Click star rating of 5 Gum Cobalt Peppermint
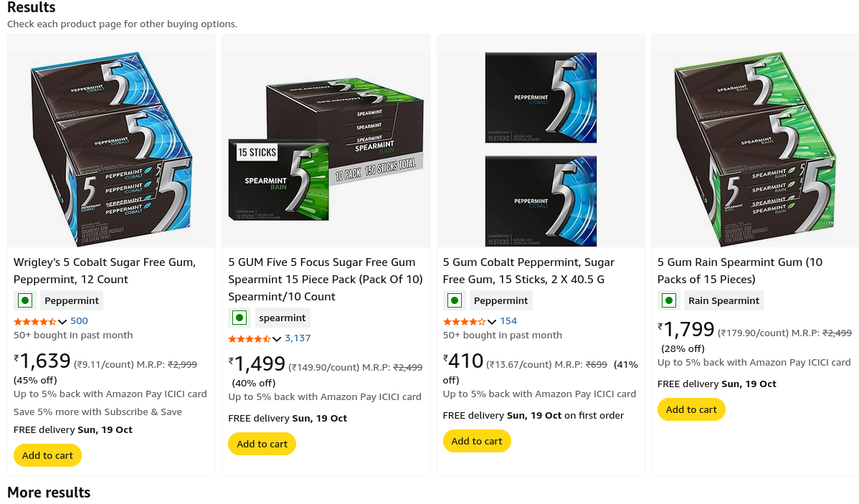The height and width of the screenshot is (504, 859). pyautogui.click(x=464, y=321)
